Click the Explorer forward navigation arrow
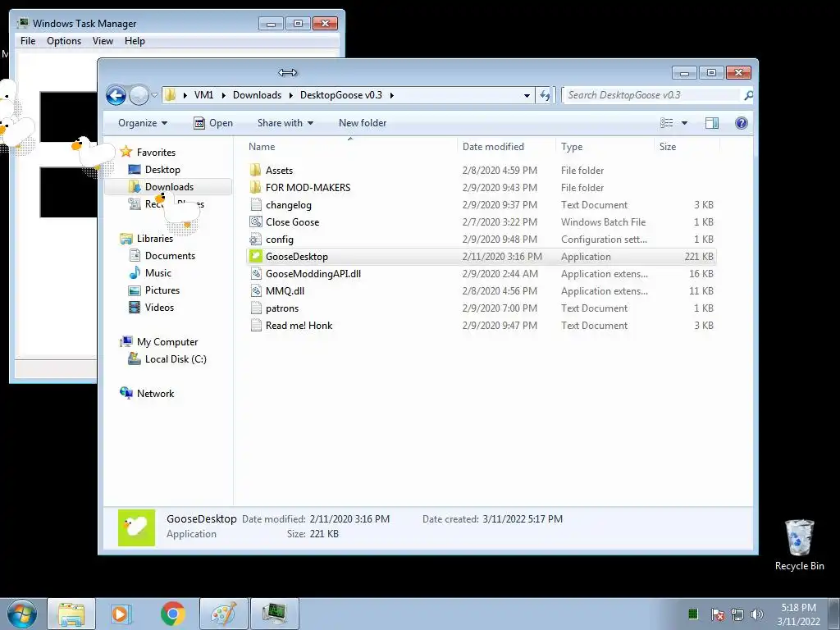 (x=139, y=95)
